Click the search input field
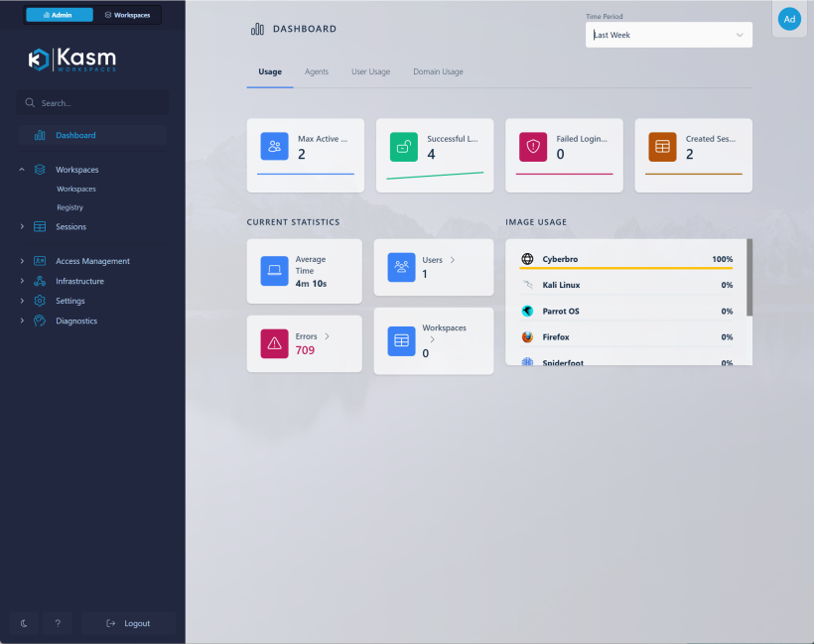 pos(92,102)
